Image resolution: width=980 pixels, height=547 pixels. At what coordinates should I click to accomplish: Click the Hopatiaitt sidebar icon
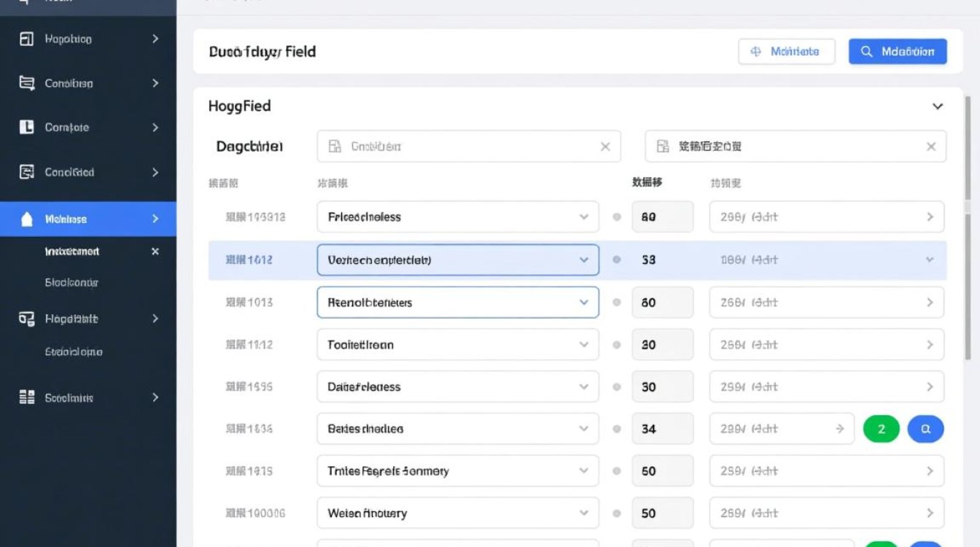pyautogui.click(x=26, y=319)
